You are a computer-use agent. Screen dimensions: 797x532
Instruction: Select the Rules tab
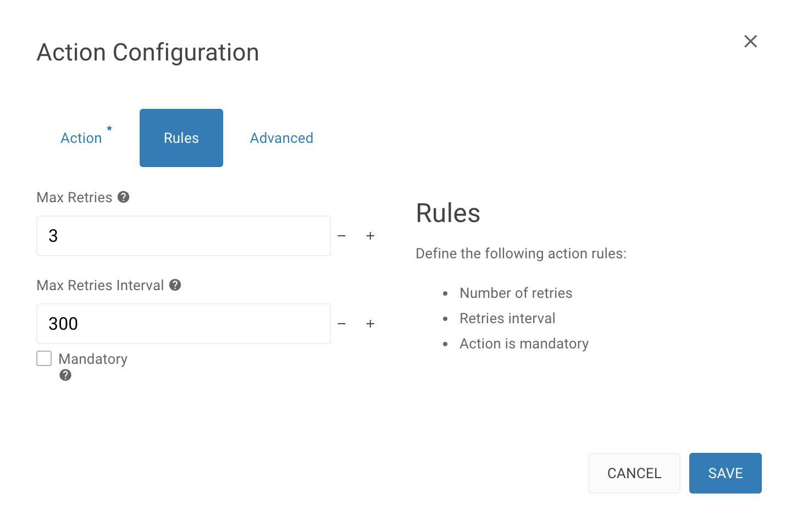click(181, 138)
